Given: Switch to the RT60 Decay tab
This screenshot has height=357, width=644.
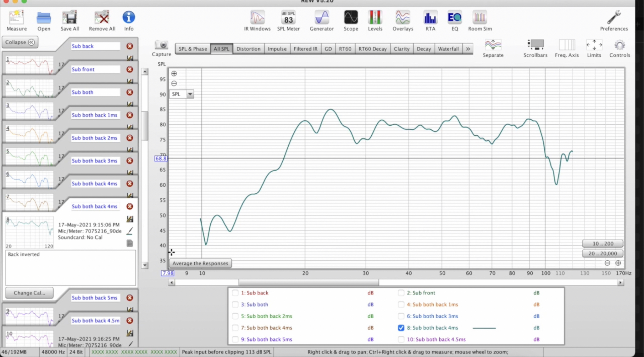Looking at the screenshot, I should coord(372,49).
